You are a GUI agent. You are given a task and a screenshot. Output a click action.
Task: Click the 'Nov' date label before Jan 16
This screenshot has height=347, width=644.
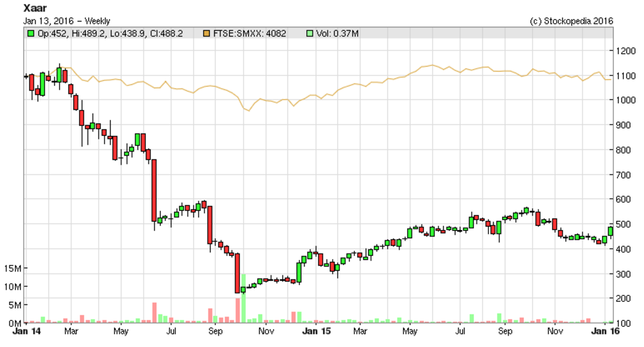[x=555, y=331]
